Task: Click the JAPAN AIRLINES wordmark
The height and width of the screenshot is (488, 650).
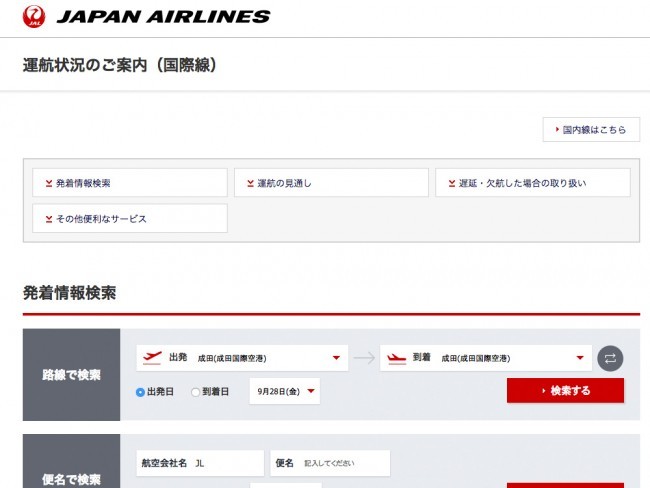Action: click(x=163, y=17)
